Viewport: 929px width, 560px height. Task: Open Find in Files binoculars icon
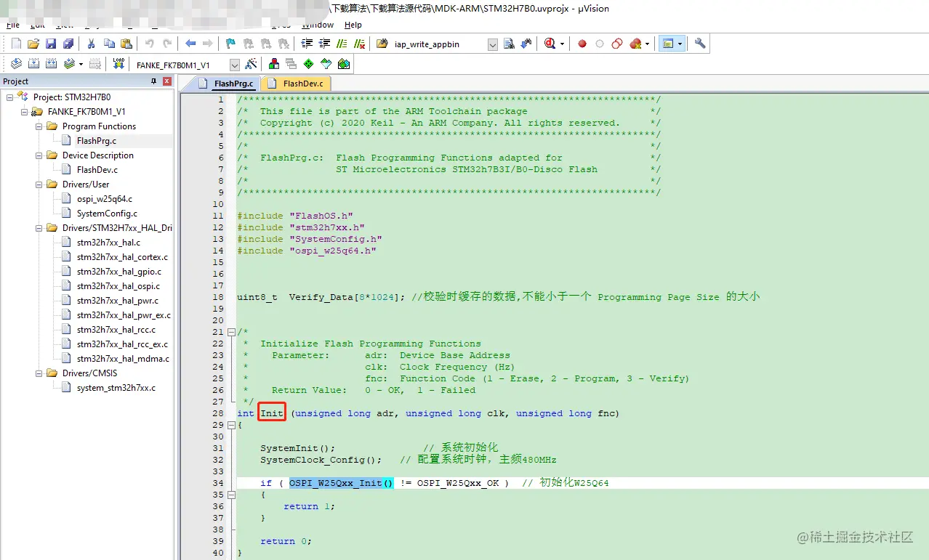point(382,44)
